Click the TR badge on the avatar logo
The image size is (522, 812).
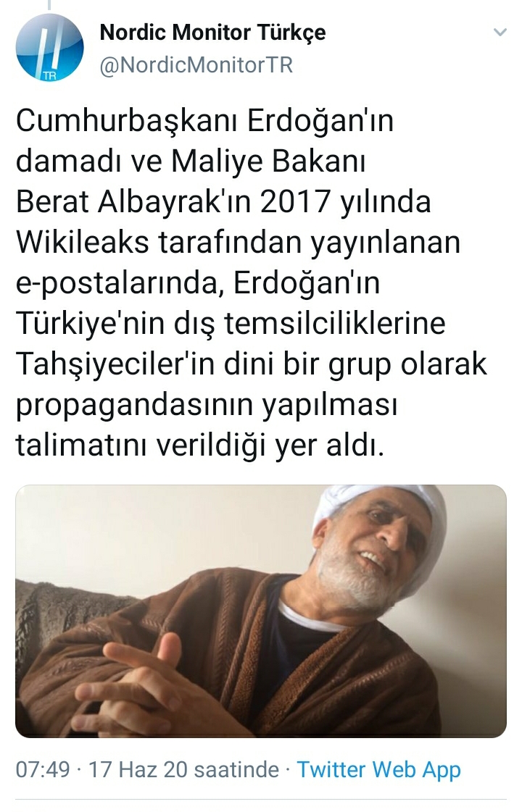pyautogui.click(x=49, y=76)
